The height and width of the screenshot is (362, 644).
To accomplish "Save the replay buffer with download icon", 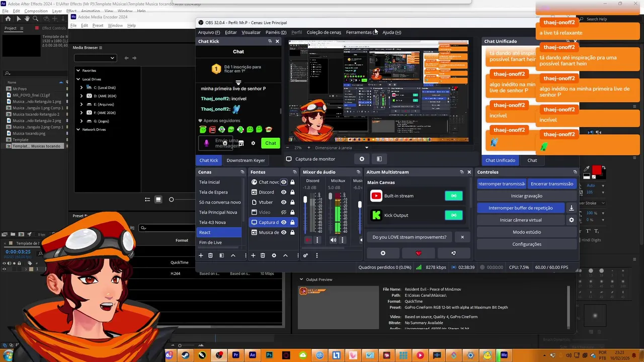I will pyautogui.click(x=572, y=208).
